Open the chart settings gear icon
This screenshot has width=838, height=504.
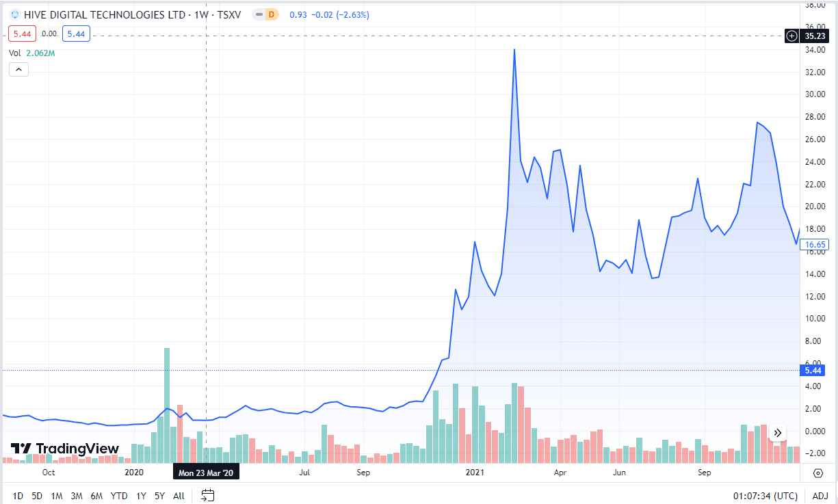click(818, 473)
